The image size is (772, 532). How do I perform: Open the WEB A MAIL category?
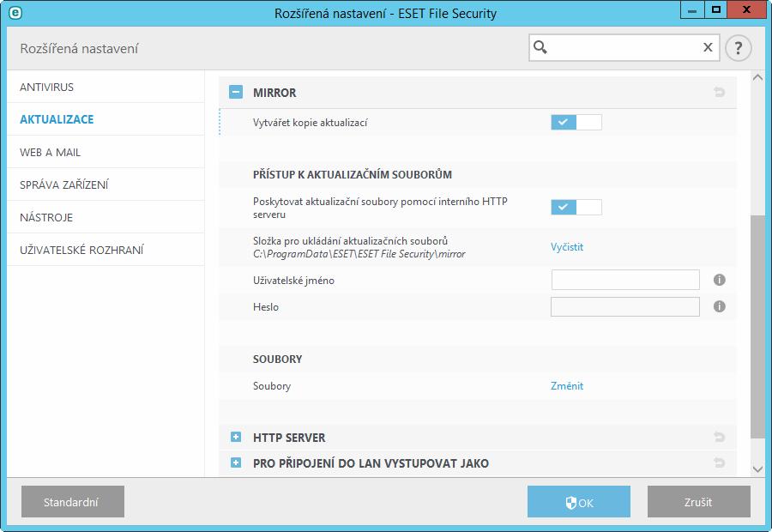coord(106,152)
